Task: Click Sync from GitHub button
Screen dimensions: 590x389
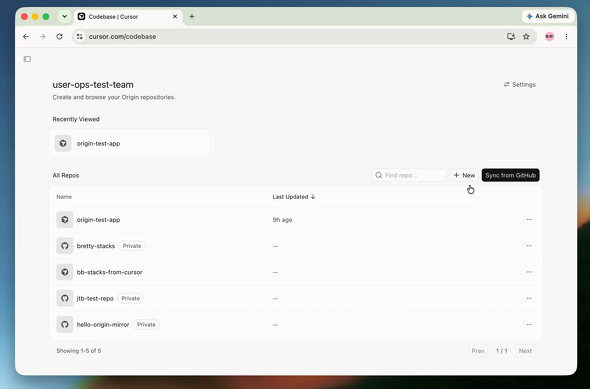Action: tap(511, 175)
